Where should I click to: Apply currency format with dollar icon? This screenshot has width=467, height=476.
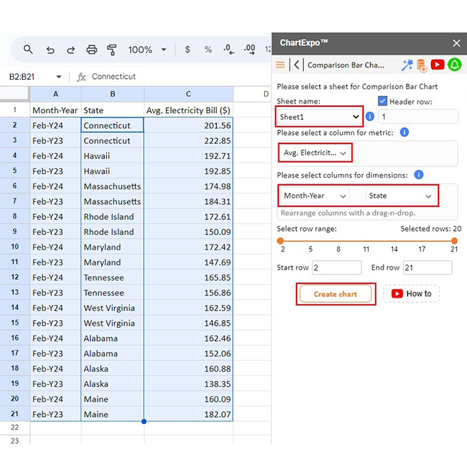pyautogui.click(x=188, y=49)
